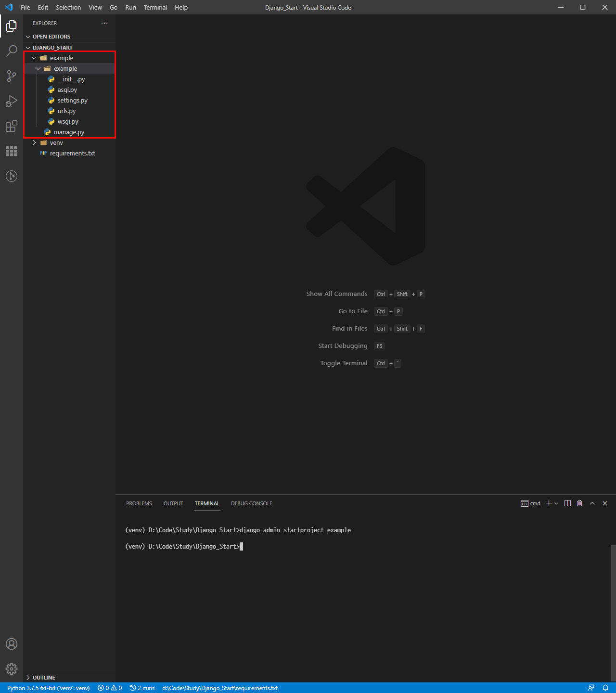Open notifications bell in status bar

(605, 688)
